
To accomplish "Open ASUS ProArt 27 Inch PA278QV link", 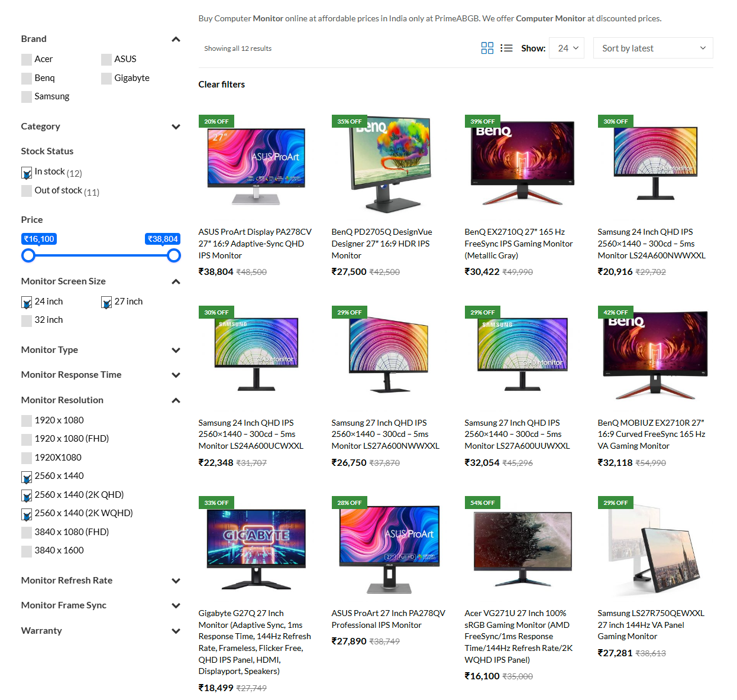I will pos(388,619).
